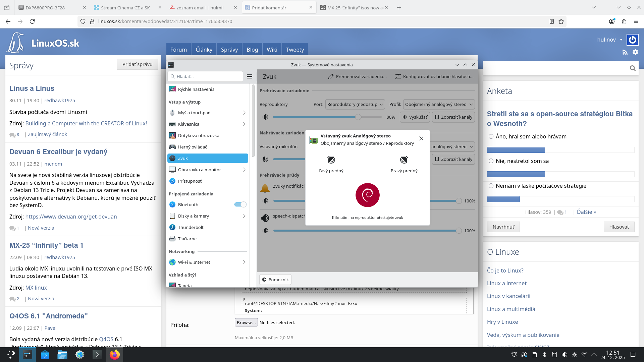Open the Firefox taskbar icon

pyautogui.click(x=115, y=355)
